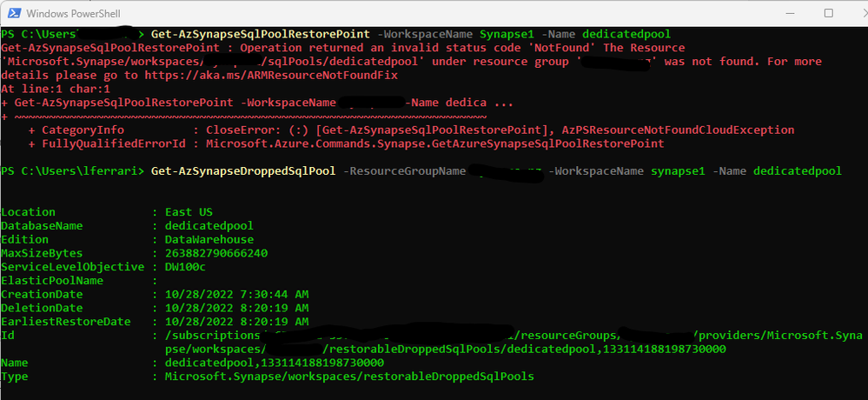Click the second prompt PS C:\Users\lferrari>

click(x=72, y=171)
